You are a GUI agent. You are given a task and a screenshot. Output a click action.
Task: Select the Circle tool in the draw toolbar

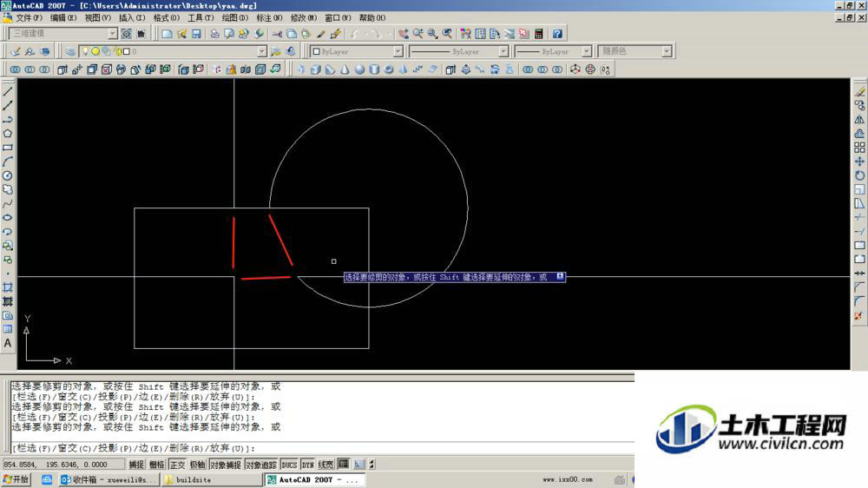pyautogui.click(x=8, y=175)
